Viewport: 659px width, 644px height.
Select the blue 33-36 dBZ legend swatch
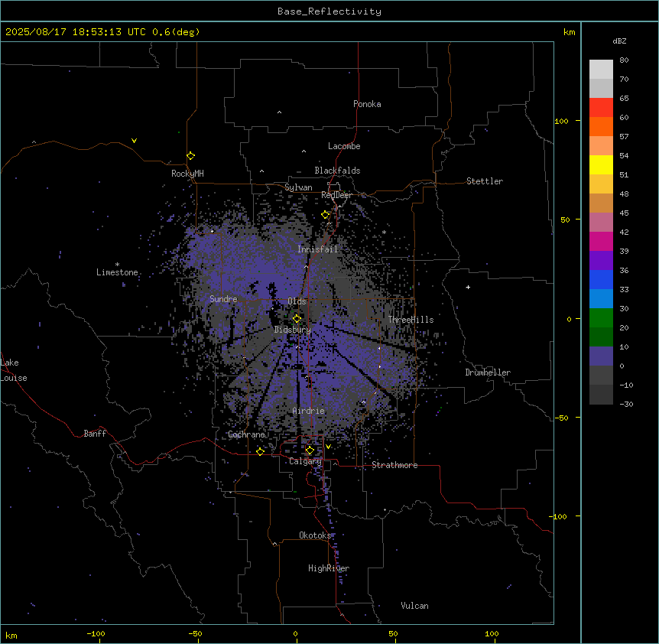[601, 279]
